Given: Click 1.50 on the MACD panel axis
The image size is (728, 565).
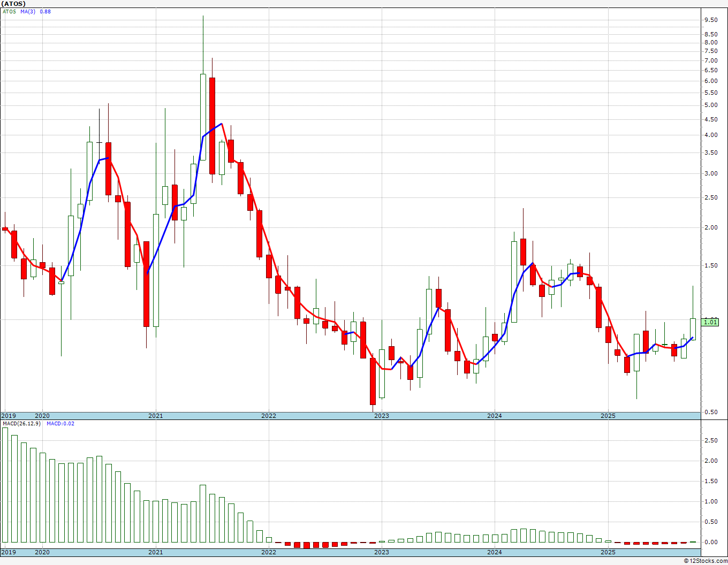Looking at the screenshot, I should pos(711,481).
